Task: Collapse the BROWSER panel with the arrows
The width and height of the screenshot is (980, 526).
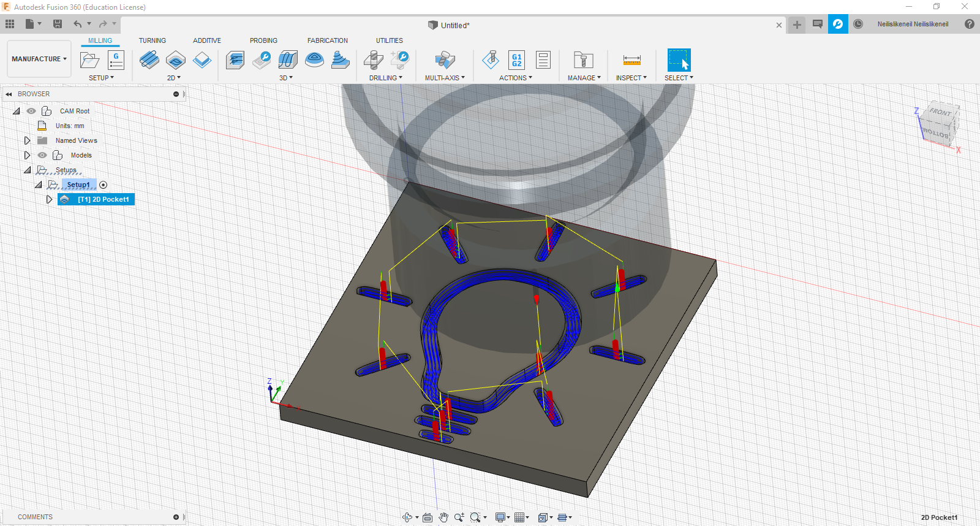Action: click(9, 94)
